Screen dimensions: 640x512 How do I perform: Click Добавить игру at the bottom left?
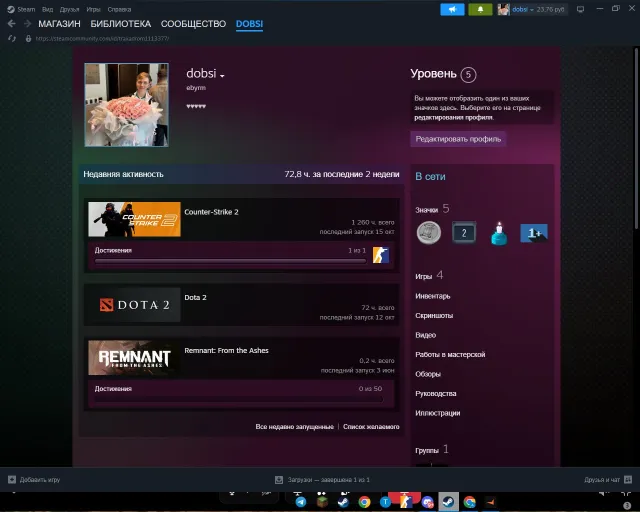coord(40,479)
